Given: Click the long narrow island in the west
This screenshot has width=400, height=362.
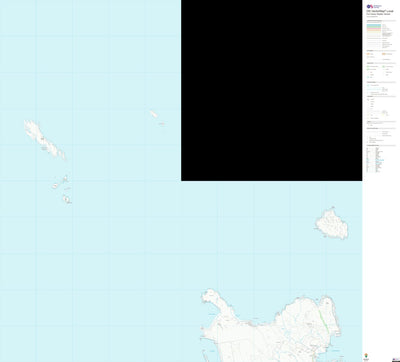Looking at the screenshot, I should coord(44,140).
